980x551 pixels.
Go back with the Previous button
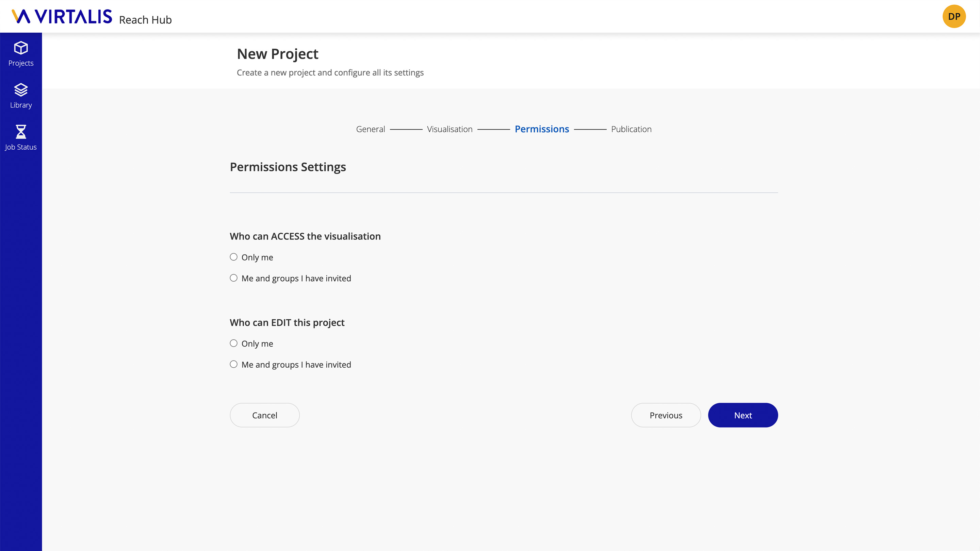pyautogui.click(x=666, y=415)
